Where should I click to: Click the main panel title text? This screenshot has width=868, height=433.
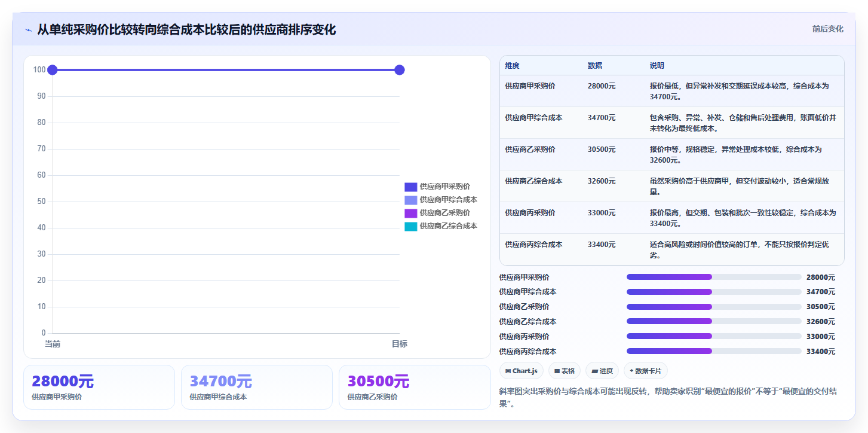[x=186, y=29]
